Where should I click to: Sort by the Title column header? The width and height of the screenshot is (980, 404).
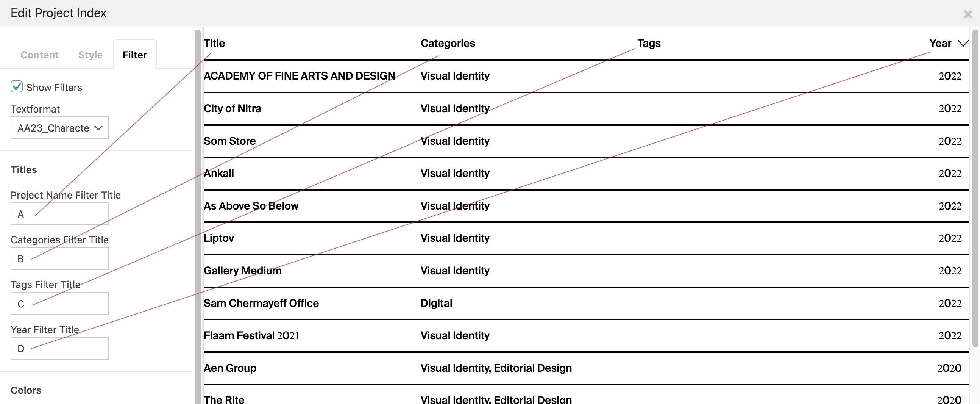click(214, 44)
